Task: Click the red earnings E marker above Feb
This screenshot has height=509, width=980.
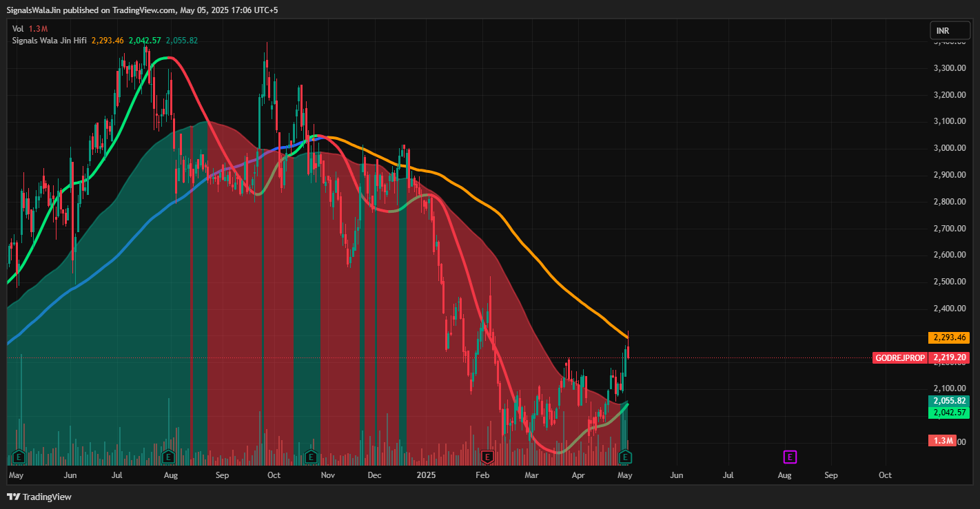Action: coord(488,457)
